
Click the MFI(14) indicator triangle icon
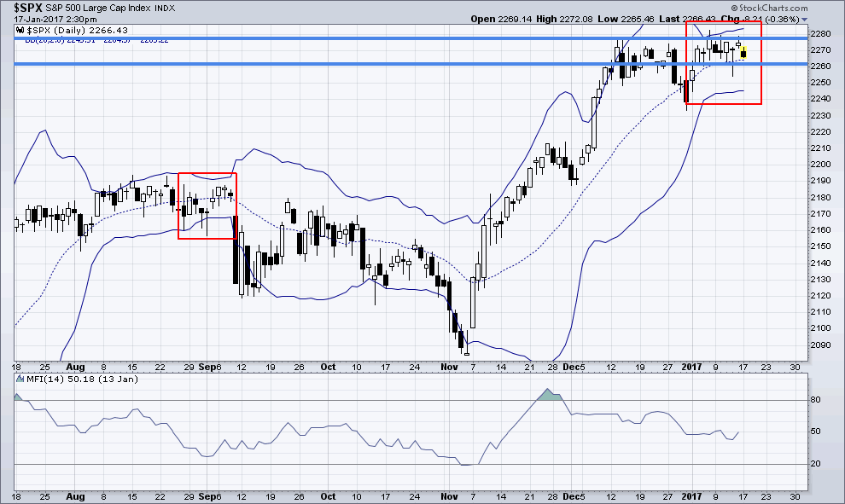(20, 379)
